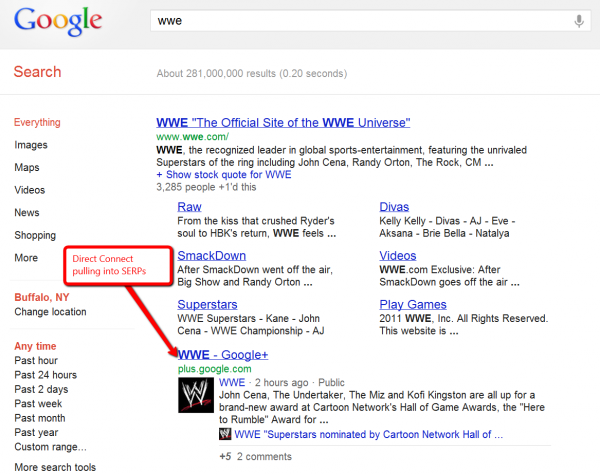Open the Videos sitelink under WWE result

click(398, 256)
